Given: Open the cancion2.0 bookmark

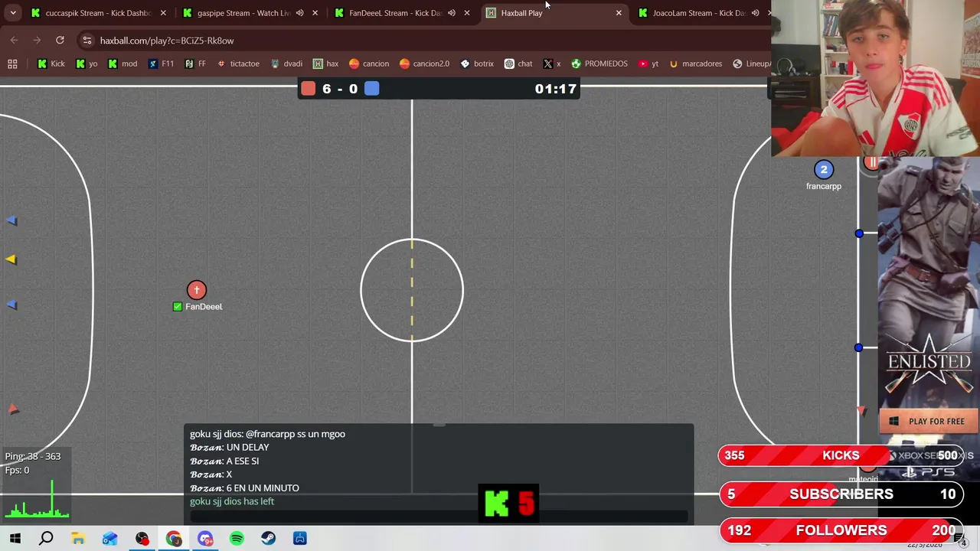Looking at the screenshot, I should pyautogui.click(x=423, y=64).
